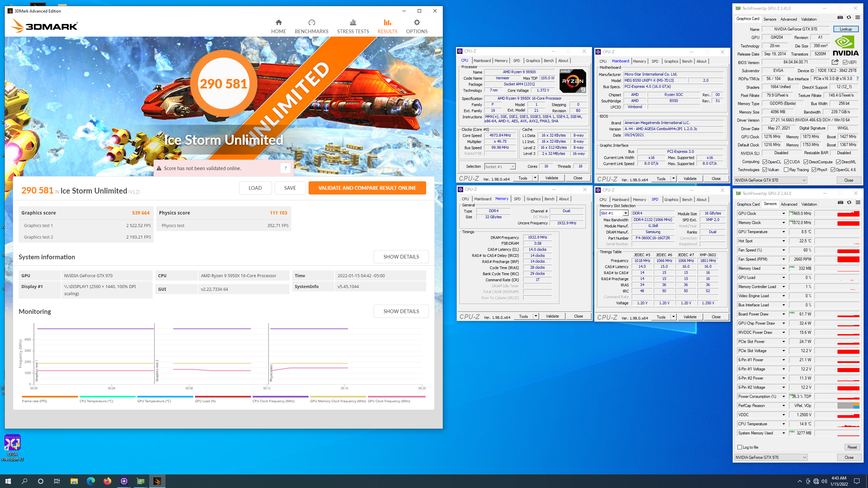This screenshot has height=488, width=868.
Task: Open Windows taskbar search
Action: pos(24,481)
